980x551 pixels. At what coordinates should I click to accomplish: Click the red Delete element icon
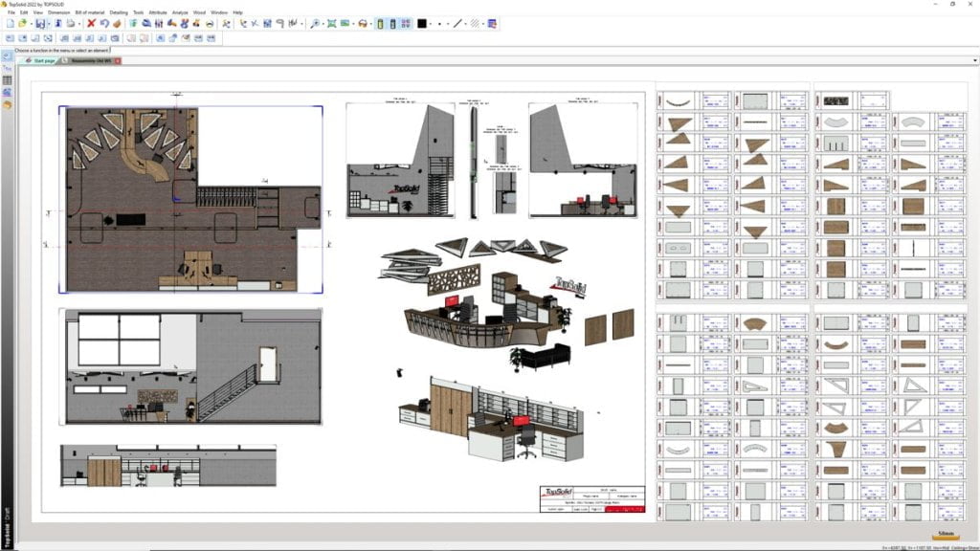(x=91, y=26)
